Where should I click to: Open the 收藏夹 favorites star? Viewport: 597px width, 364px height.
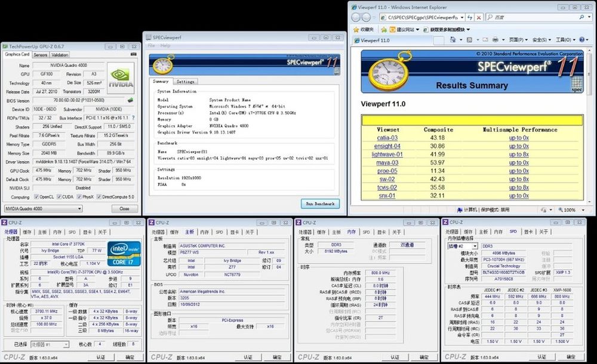(x=356, y=29)
